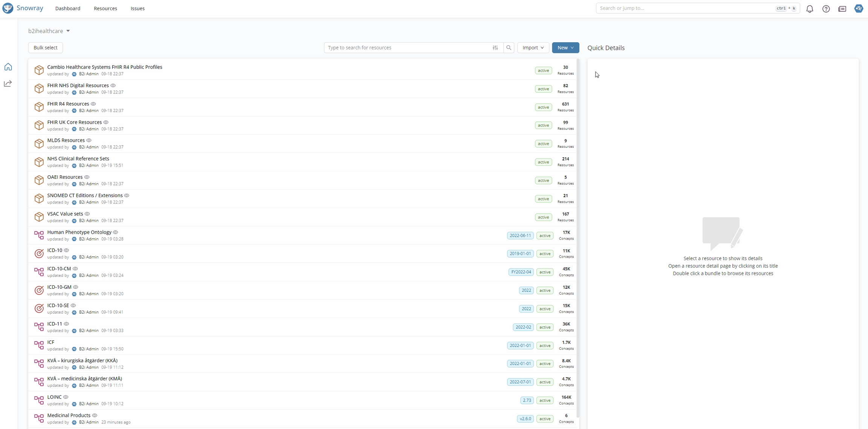Open the search filter settings icon

coord(495,47)
